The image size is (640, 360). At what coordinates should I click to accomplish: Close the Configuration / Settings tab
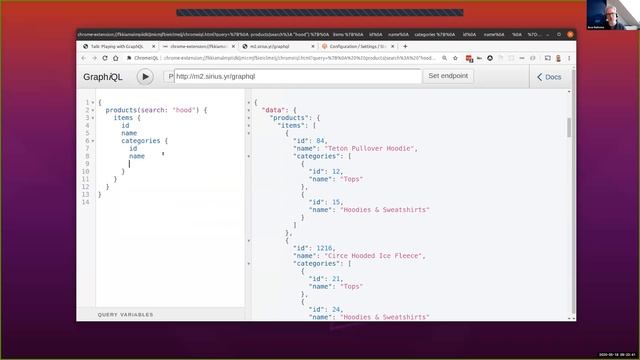pyautogui.click(x=392, y=47)
